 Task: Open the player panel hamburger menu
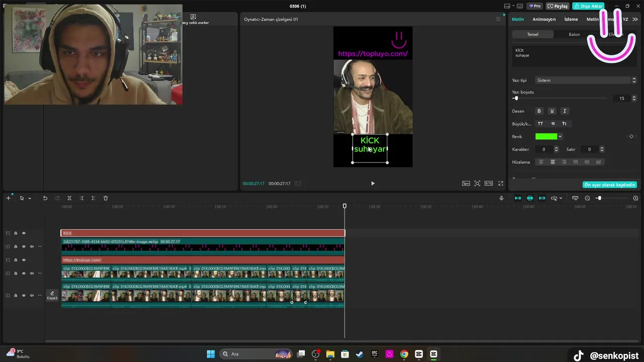[x=498, y=19]
